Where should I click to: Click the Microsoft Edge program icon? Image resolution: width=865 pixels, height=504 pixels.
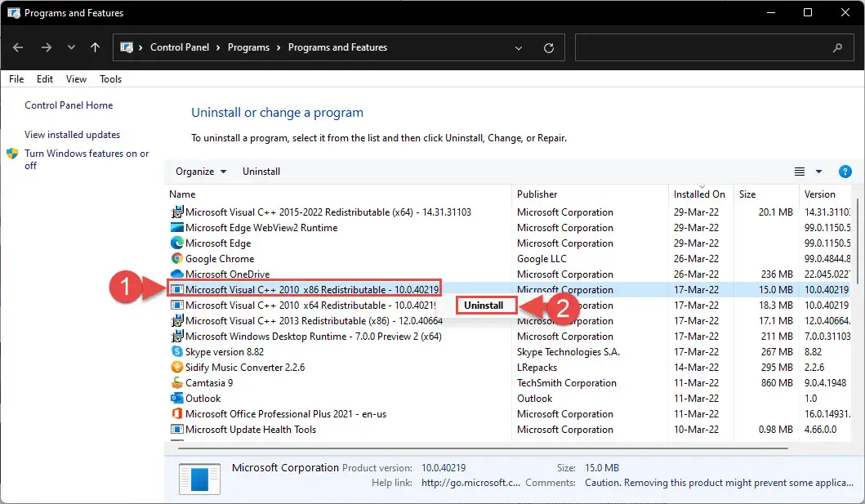[176, 243]
